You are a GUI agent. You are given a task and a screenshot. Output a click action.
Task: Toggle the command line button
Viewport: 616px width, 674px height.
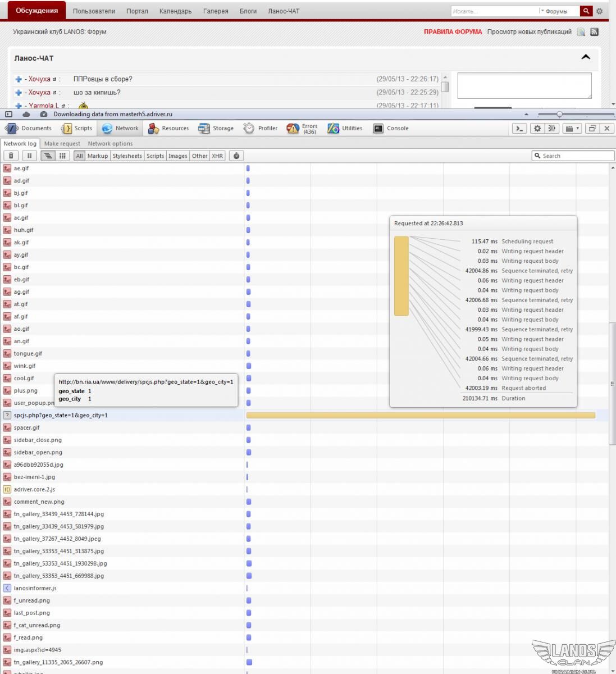click(x=519, y=128)
